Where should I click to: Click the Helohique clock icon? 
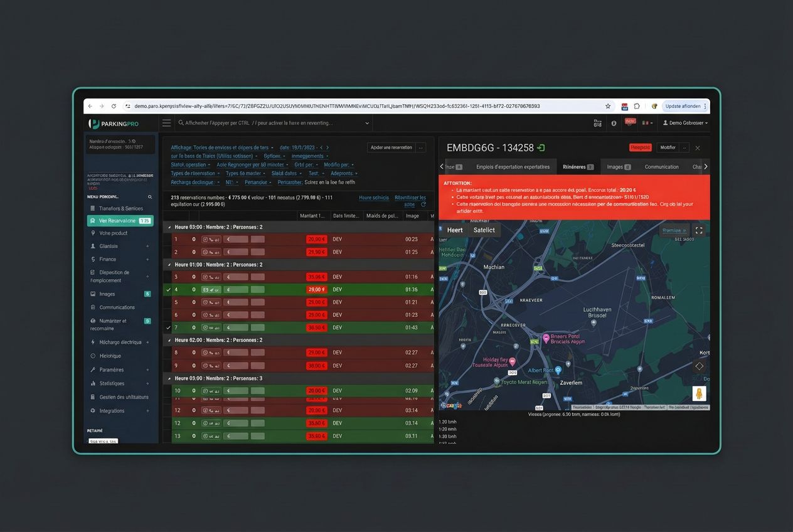tap(93, 356)
